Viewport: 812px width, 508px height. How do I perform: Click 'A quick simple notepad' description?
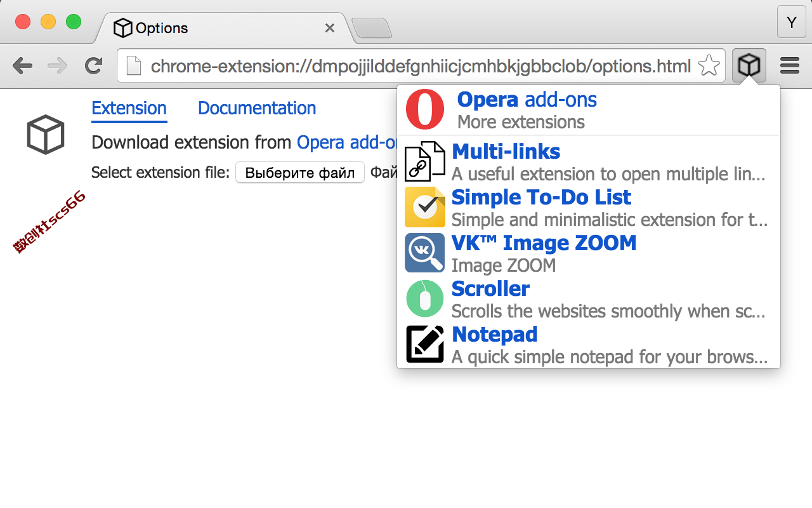click(610, 357)
